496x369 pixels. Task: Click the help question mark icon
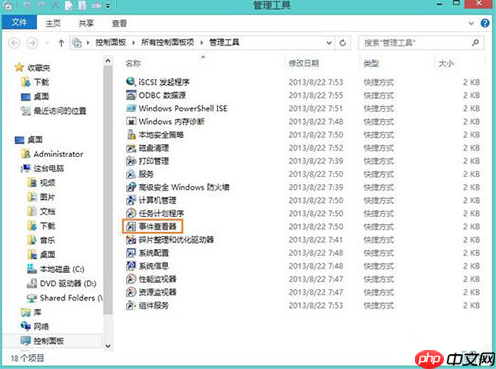485,23
